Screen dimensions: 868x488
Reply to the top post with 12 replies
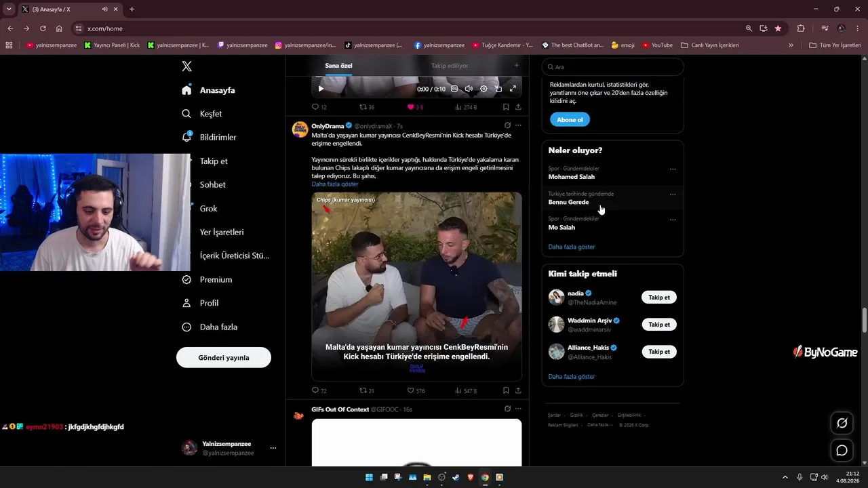point(319,107)
